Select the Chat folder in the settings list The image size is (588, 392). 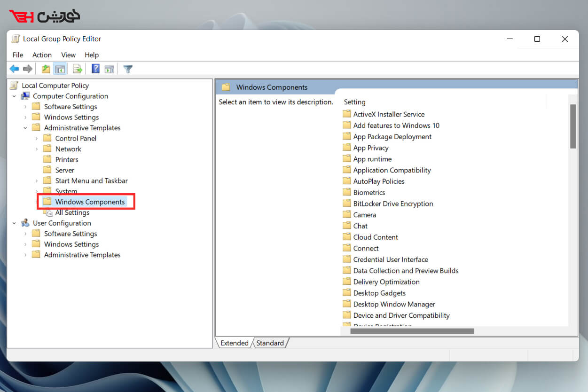pyautogui.click(x=361, y=226)
